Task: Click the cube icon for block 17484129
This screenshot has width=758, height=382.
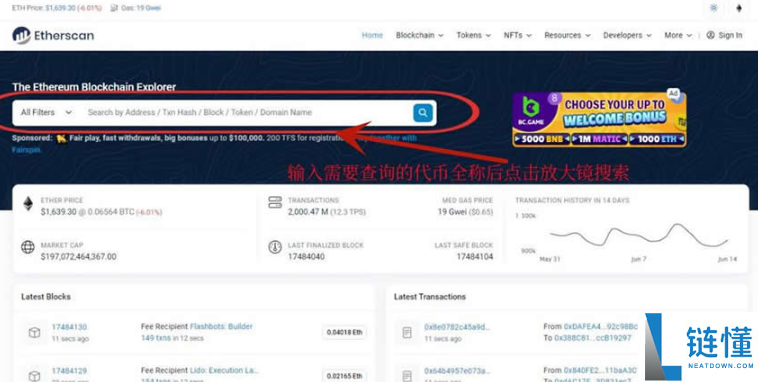Action: pyautogui.click(x=34, y=375)
